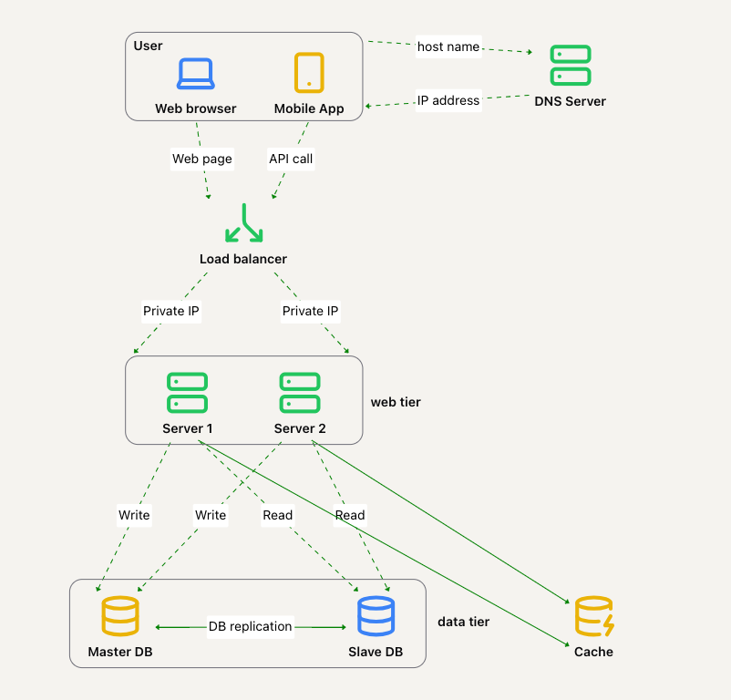Viewport: 731px width, 700px height.
Task: Select the "data tier" text label
Action: [464, 622]
